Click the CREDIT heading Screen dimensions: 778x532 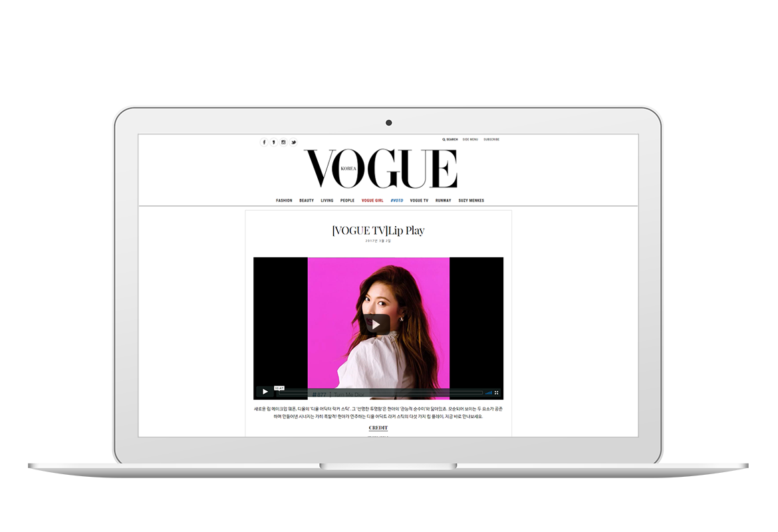[378, 428]
